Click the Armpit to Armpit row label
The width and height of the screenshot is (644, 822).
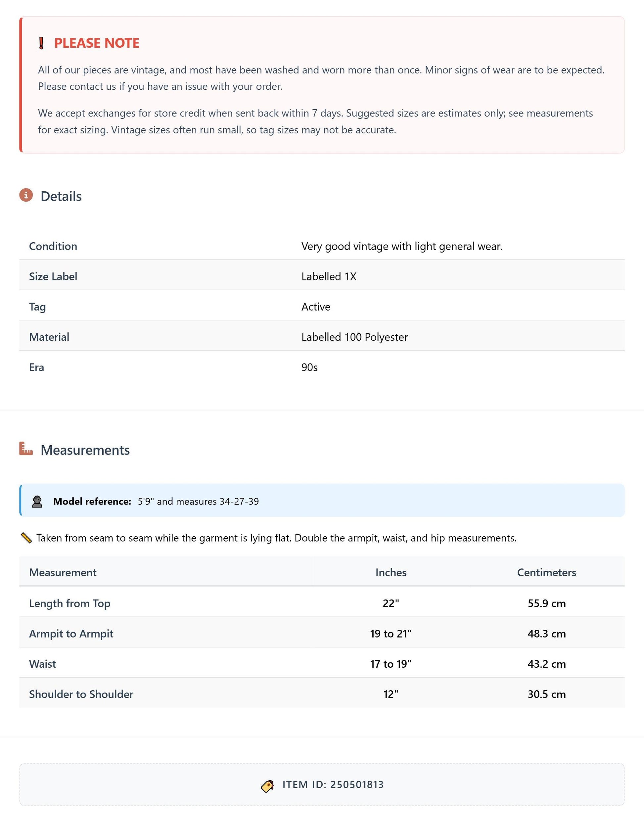tap(71, 633)
